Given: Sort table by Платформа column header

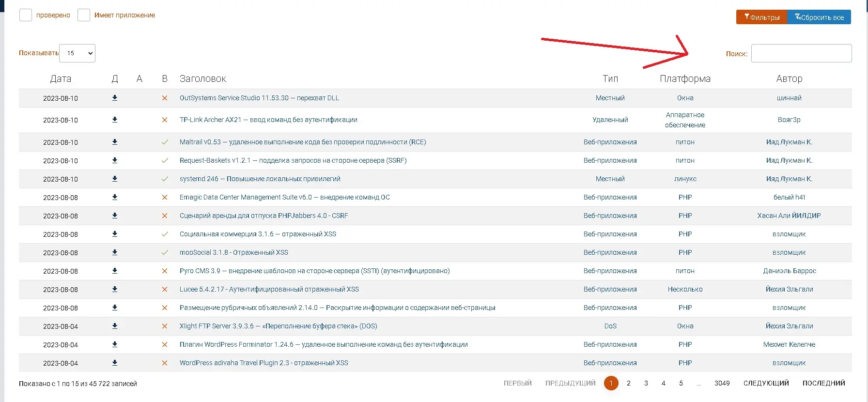Looking at the screenshot, I should [685, 78].
